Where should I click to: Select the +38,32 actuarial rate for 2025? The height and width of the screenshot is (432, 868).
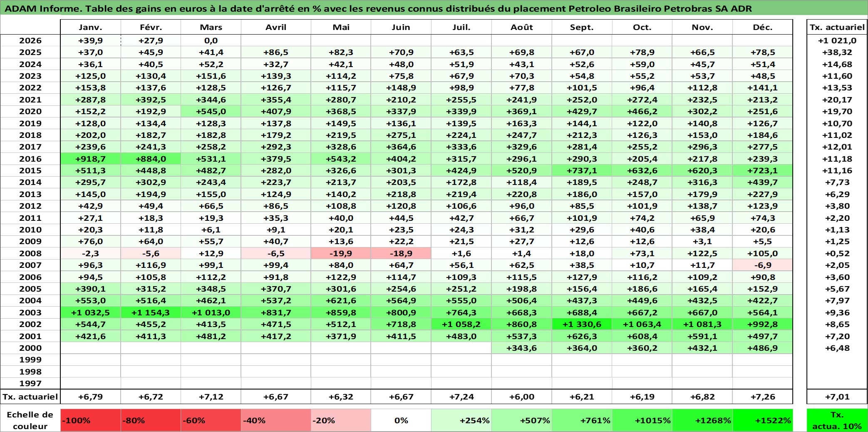837,52
